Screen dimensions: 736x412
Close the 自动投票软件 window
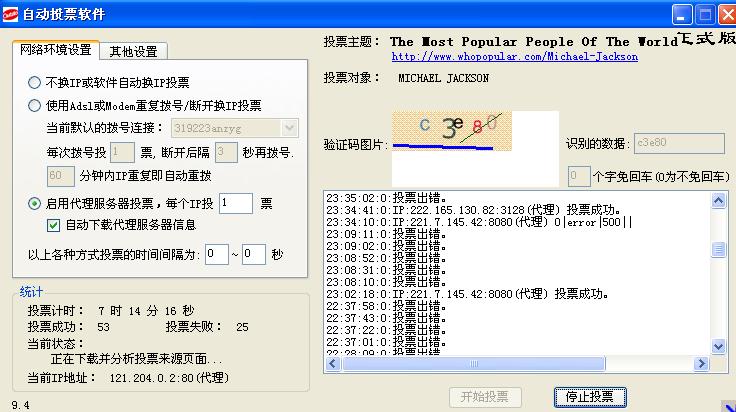tap(723, 14)
